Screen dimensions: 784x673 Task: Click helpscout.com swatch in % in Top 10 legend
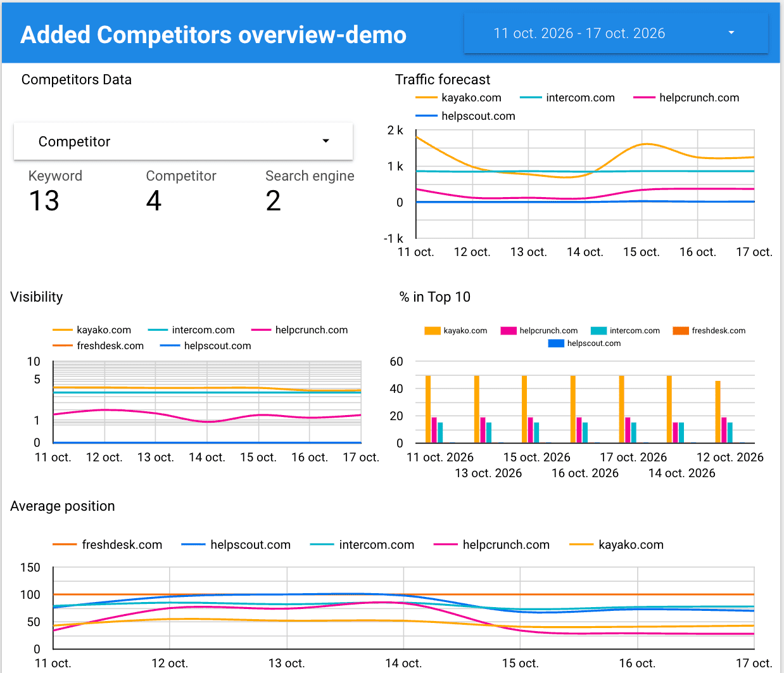click(556, 343)
